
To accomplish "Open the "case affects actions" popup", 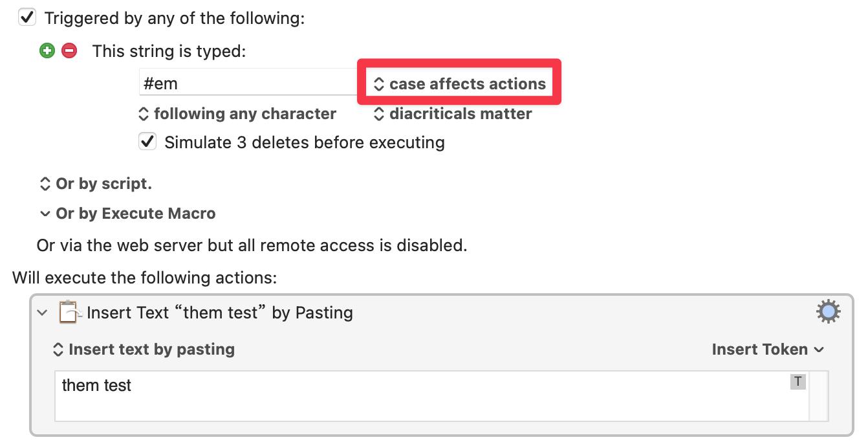I will [x=460, y=84].
